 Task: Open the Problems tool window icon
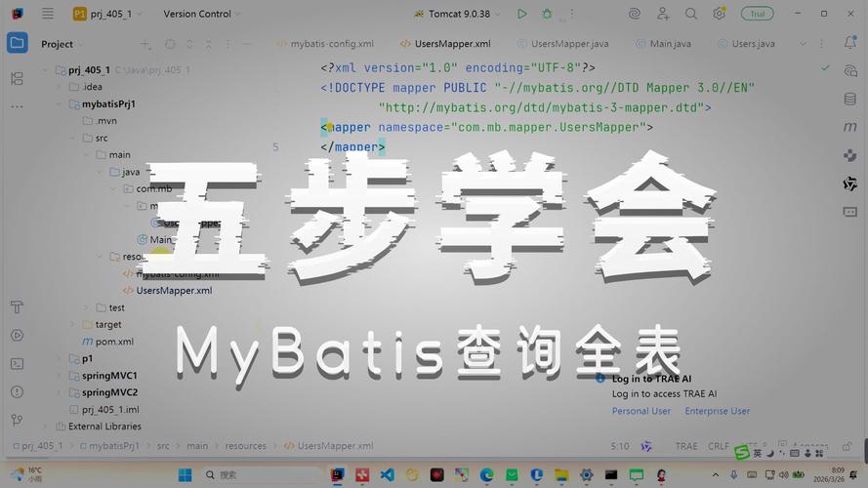tap(18, 391)
